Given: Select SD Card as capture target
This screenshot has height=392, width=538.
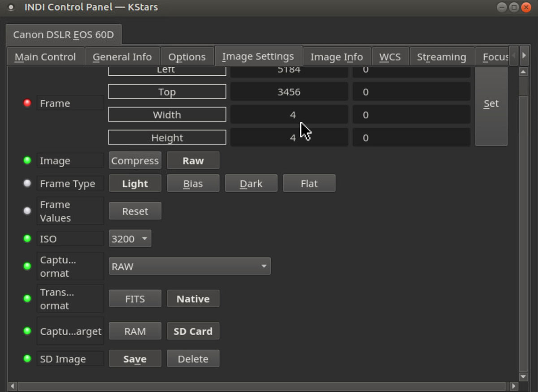Looking at the screenshot, I should [x=193, y=331].
